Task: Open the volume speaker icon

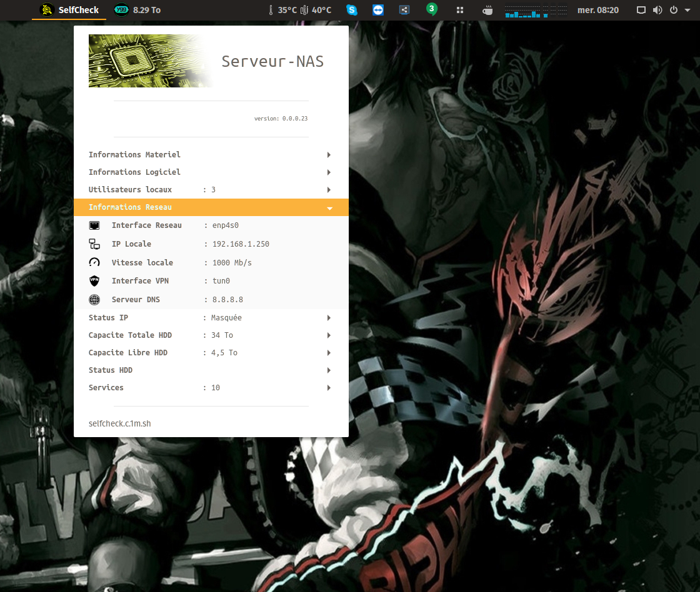Action: 657,10
